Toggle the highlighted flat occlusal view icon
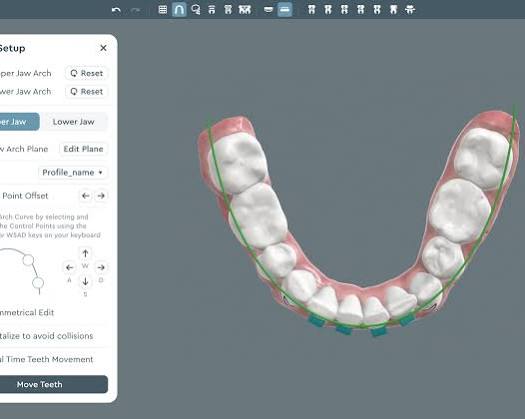 pyautogui.click(x=285, y=9)
